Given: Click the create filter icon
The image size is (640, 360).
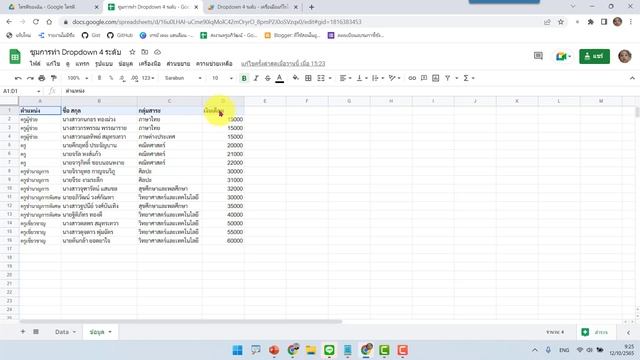Looking at the screenshot, I should pos(448,78).
